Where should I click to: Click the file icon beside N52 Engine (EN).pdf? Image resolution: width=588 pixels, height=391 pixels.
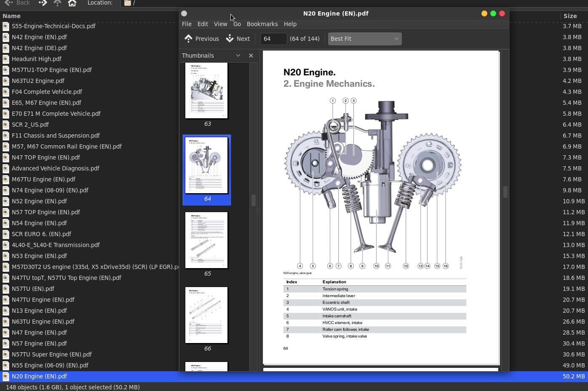[x=6, y=201]
